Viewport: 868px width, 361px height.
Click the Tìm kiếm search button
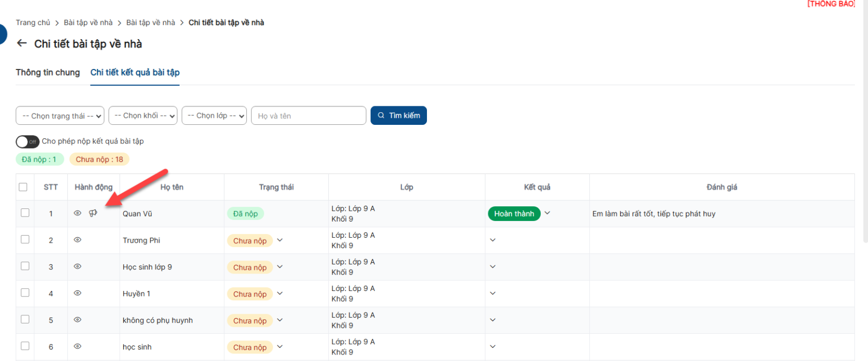tap(398, 116)
